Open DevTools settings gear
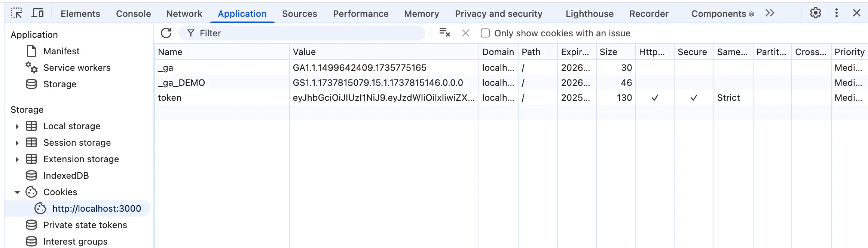This screenshot has height=248, width=868. (816, 13)
